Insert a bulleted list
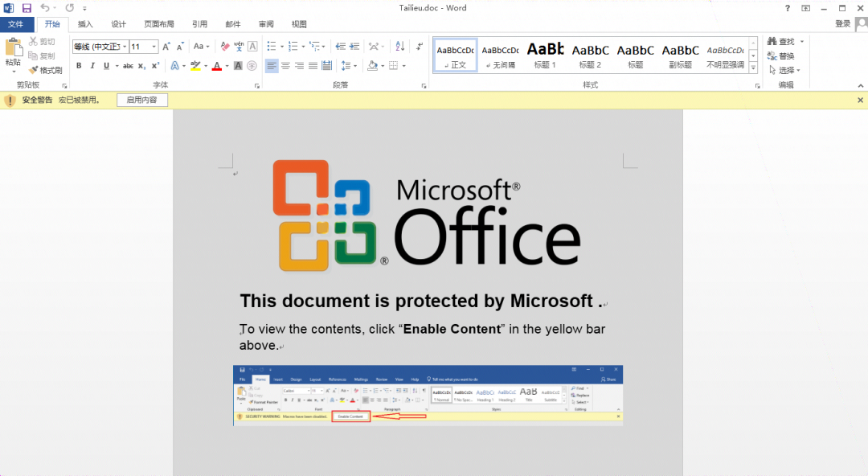The width and height of the screenshot is (868, 476). [272, 47]
